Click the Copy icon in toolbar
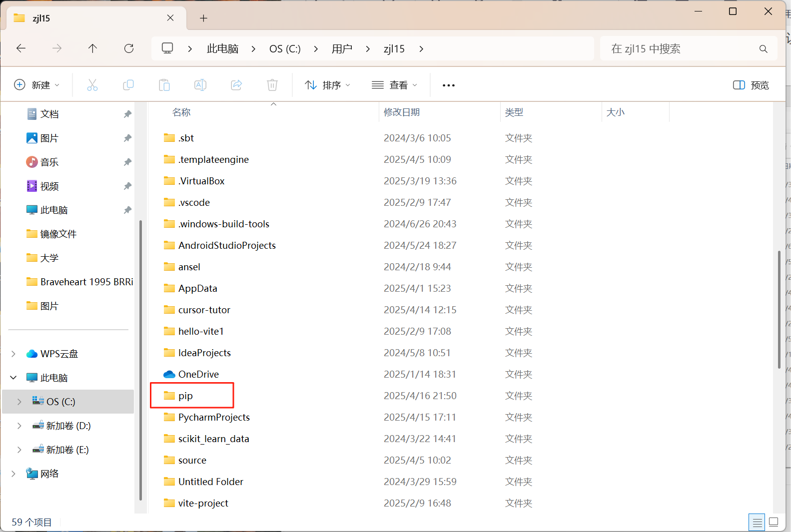 pyautogui.click(x=128, y=85)
